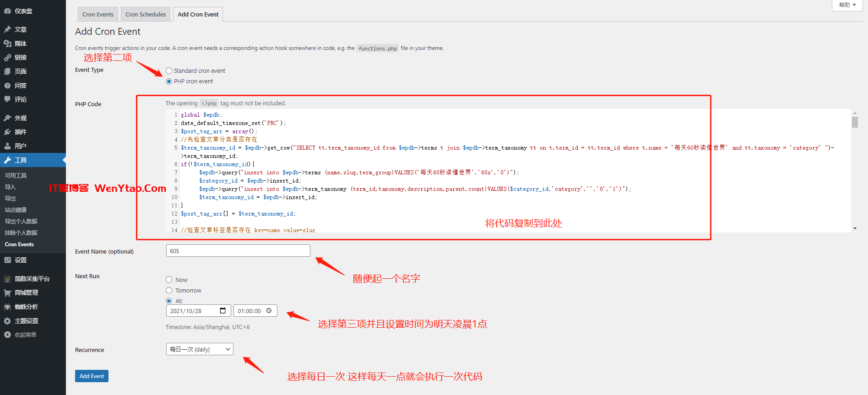Click the Users (用户) person icon
The height and width of the screenshot is (395, 868).
point(7,146)
